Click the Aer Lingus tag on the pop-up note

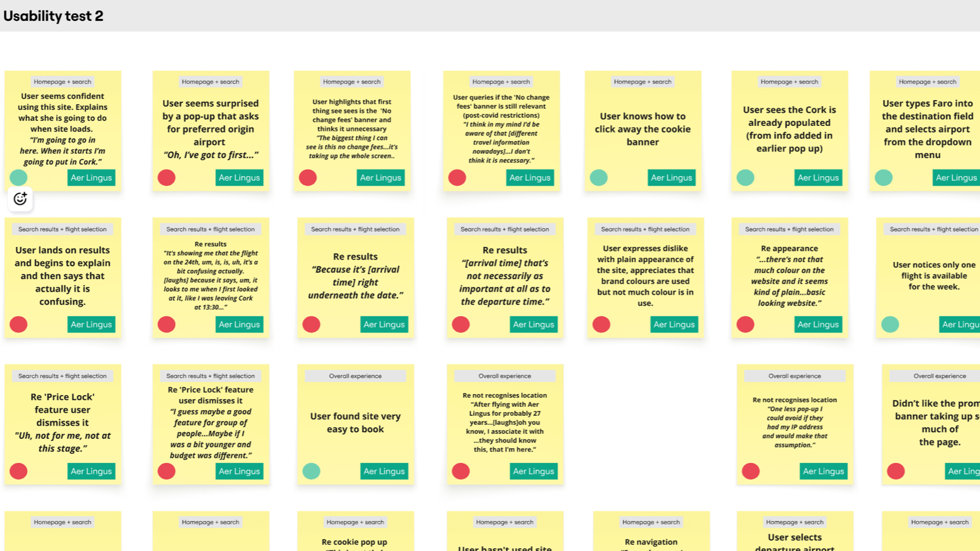pyautogui.click(x=239, y=177)
